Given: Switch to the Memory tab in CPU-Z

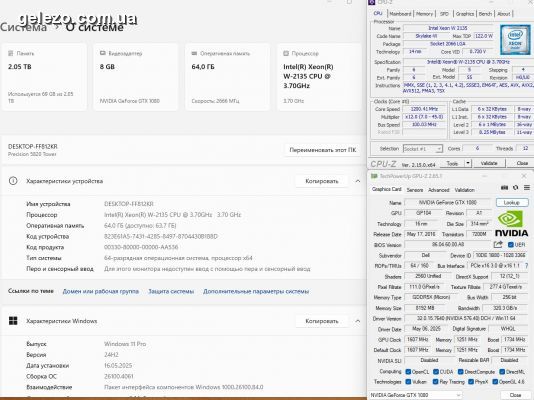Looking at the screenshot, I should (x=424, y=14).
